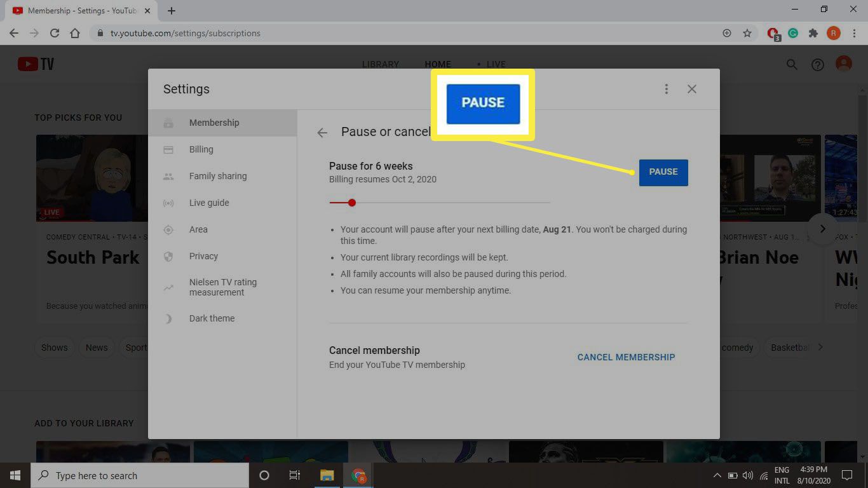Click the install/add page plus icon
The image size is (868, 488).
727,33
